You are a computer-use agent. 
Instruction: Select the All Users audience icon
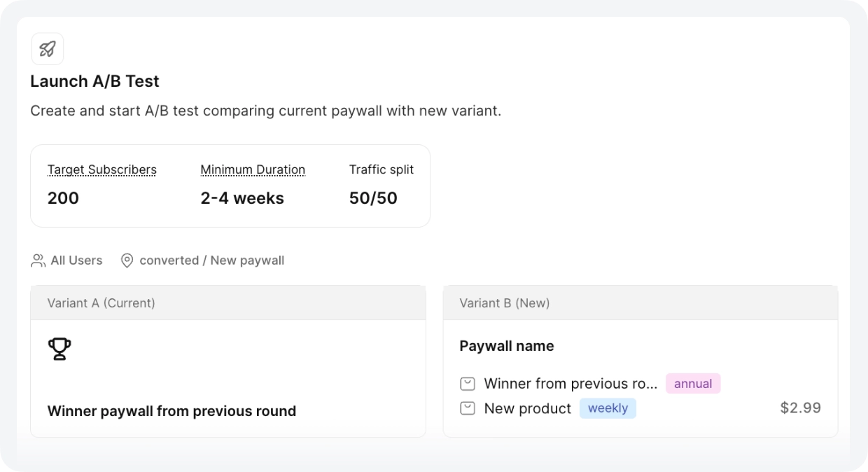coord(37,260)
